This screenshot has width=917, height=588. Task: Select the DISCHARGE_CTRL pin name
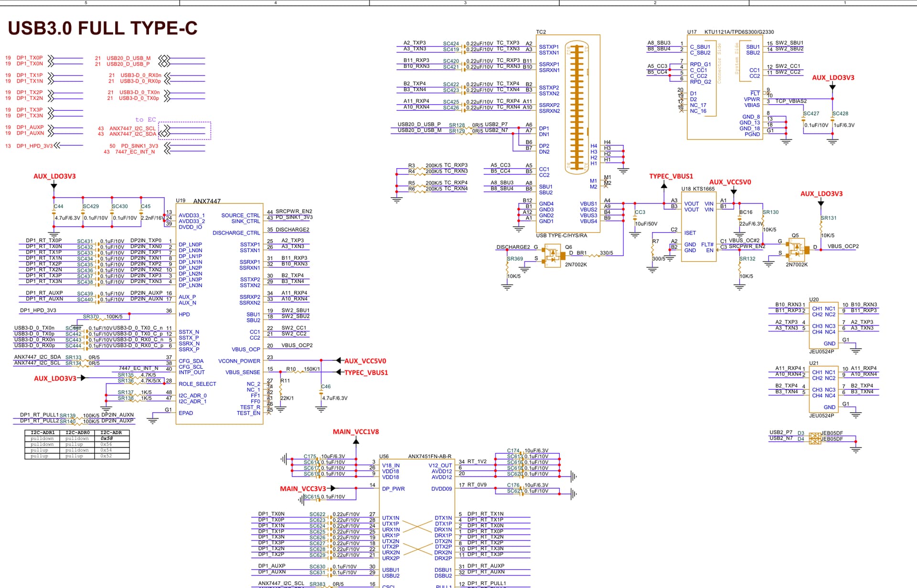236,233
